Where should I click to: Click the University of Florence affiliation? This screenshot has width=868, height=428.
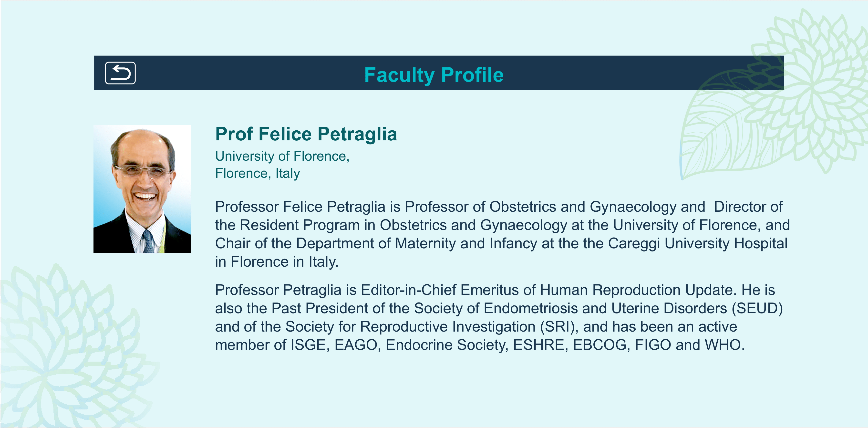tap(282, 156)
